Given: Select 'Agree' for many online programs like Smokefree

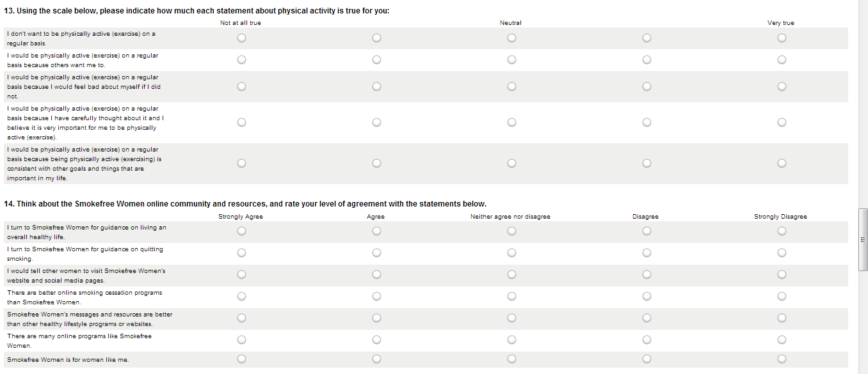Looking at the screenshot, I should pos(376,340).
